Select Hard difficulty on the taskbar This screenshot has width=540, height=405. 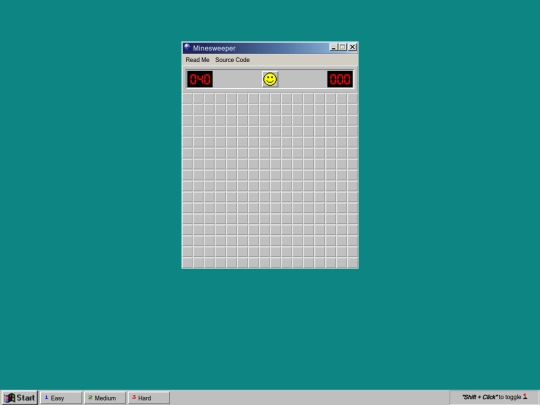click(x=149, y=398)
